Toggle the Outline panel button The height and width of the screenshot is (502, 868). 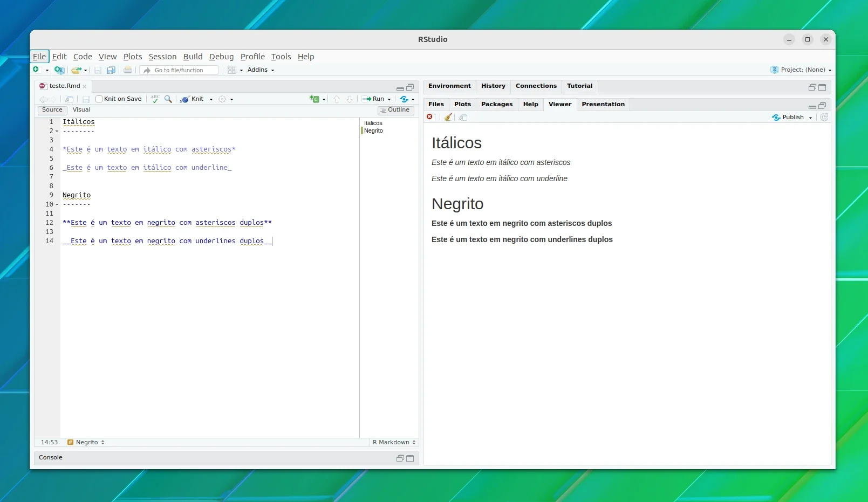pyautogui.click(x=396, y=110)
